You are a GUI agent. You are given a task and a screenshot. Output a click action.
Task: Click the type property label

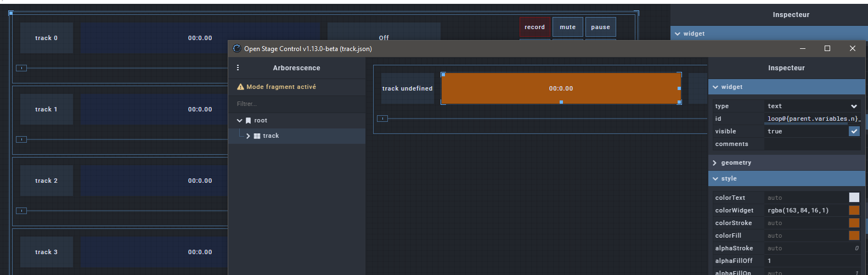(x=722, y=106)
